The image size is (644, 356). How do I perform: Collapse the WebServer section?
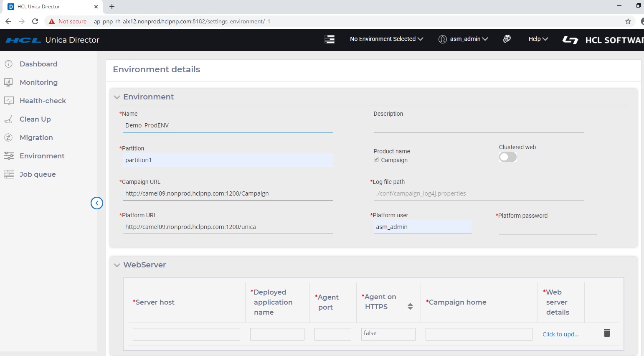coord(117,265)
